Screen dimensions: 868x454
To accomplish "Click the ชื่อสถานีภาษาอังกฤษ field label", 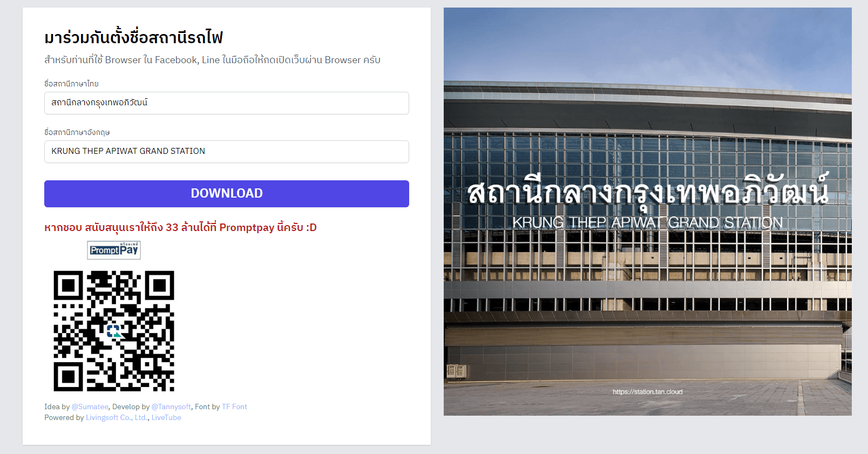I will click(77, 132).
